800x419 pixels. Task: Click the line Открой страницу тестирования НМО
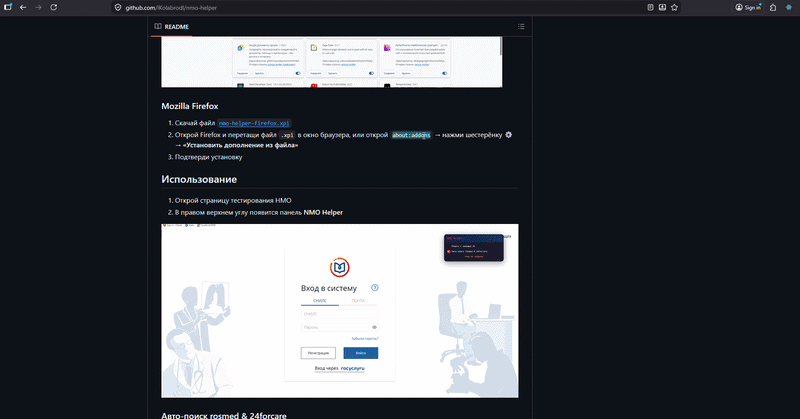pos(233,201)
